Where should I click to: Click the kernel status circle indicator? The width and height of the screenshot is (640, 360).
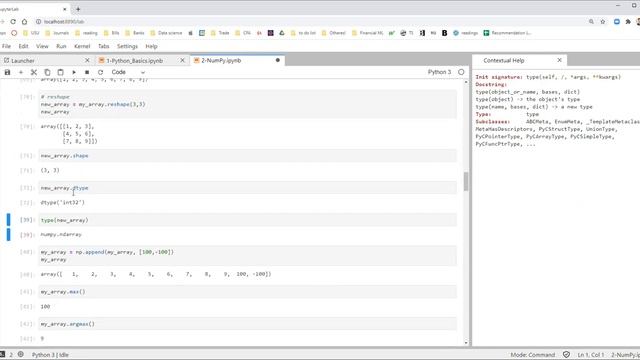(461, 72)
